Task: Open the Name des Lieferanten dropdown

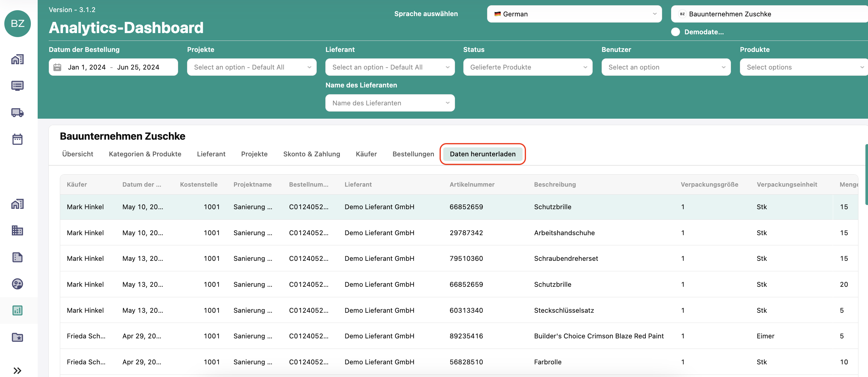Action: tap(390, 103)
